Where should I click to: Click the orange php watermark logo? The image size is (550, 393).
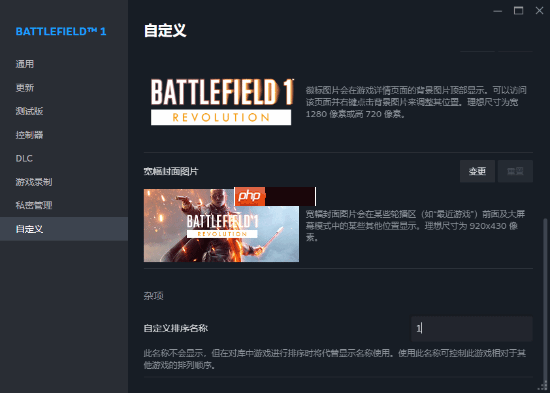[x=250, y=196]
